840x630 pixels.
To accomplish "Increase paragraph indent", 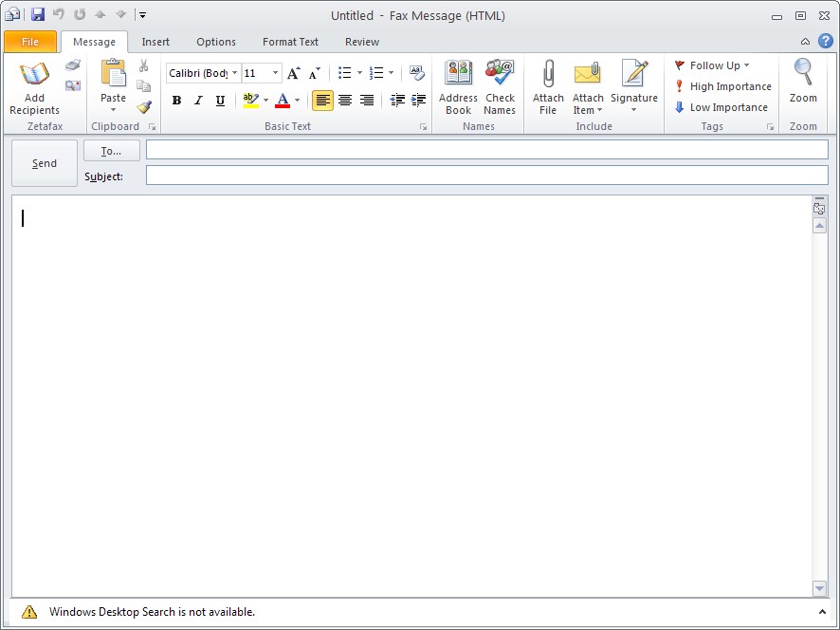I will [x=418, y=101].
